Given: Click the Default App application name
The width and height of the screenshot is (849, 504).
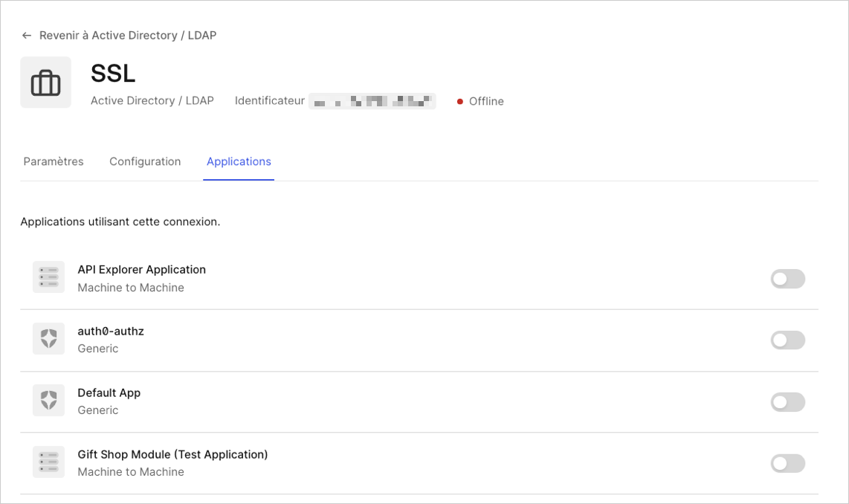Looking at the screenshot, I should (x=109, y=392).
